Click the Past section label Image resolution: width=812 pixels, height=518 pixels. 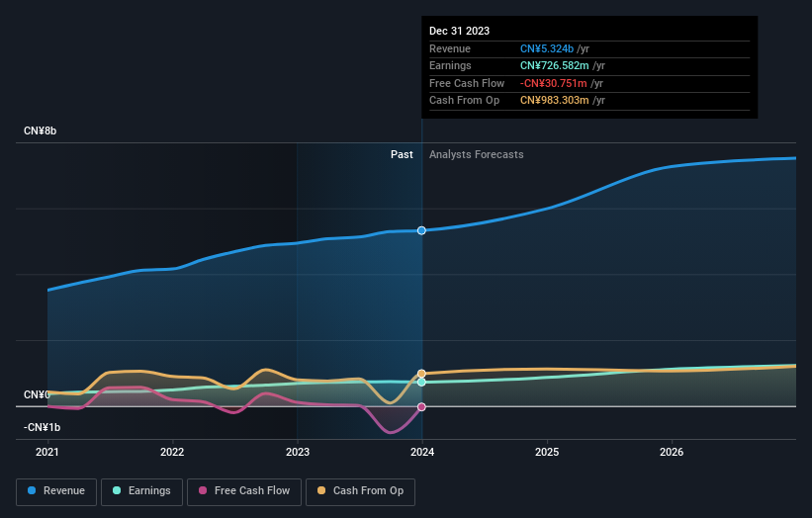402,155
